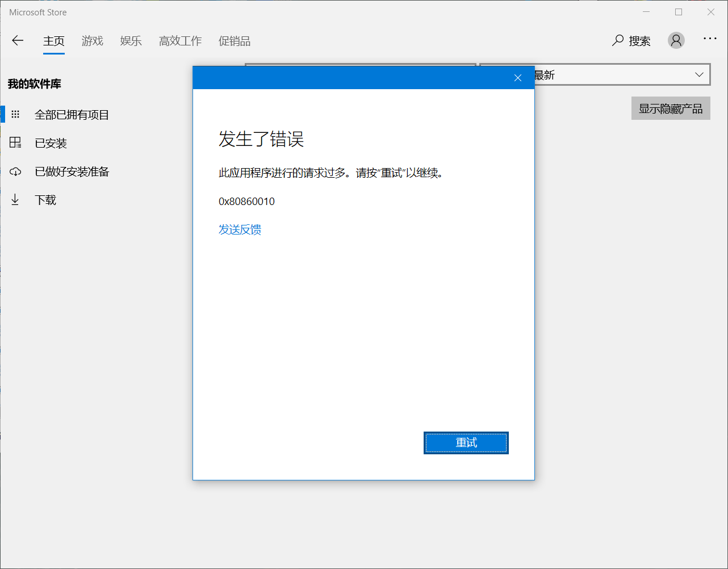
Task: Click the 重试 retry button
Action: (466, 443)
